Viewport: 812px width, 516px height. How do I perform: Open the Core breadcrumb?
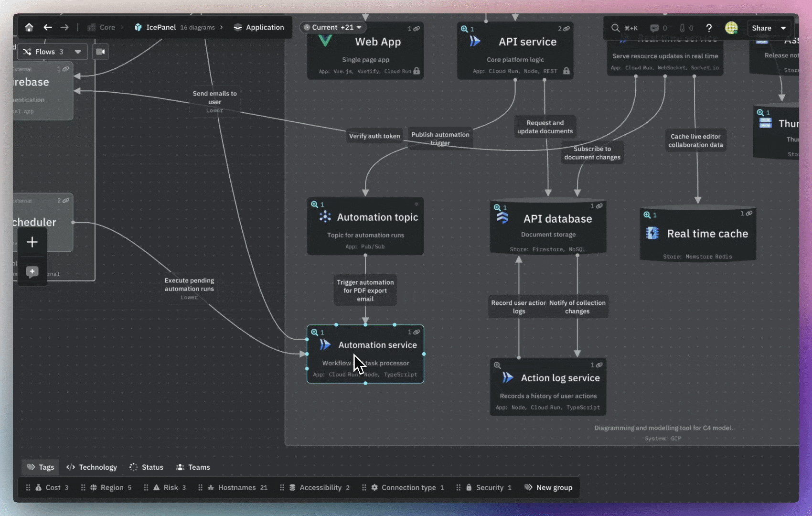[x=101, y=27]
